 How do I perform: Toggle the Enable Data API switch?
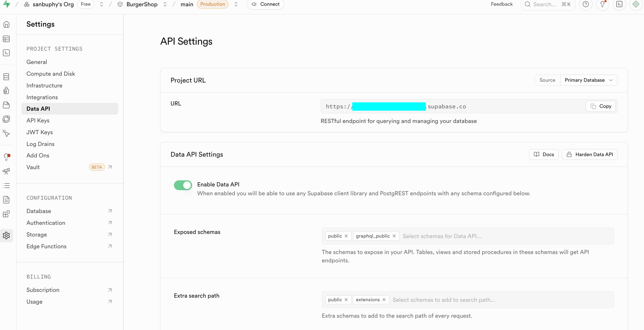point(183,185)
